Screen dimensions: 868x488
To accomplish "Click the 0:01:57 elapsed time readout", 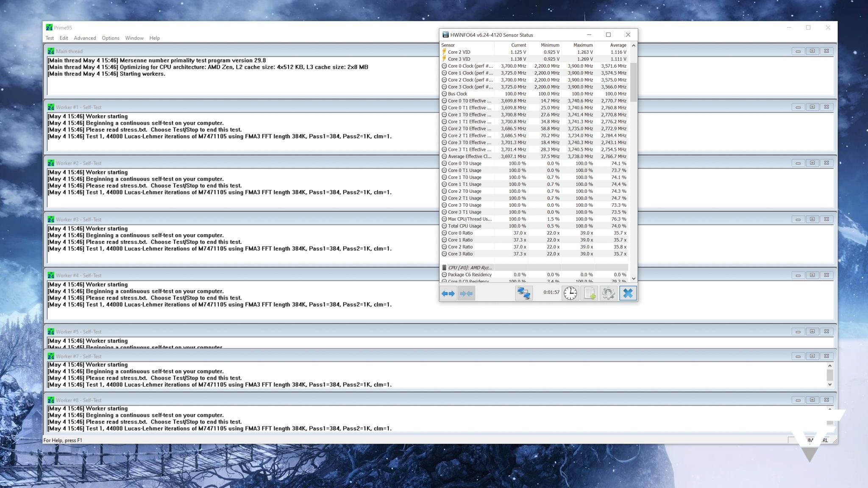I will coord(551,292).
